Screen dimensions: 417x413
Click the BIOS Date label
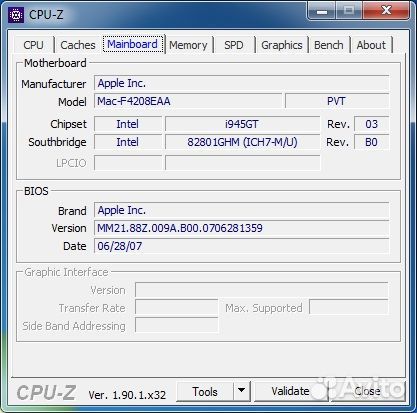click(75, 246)
